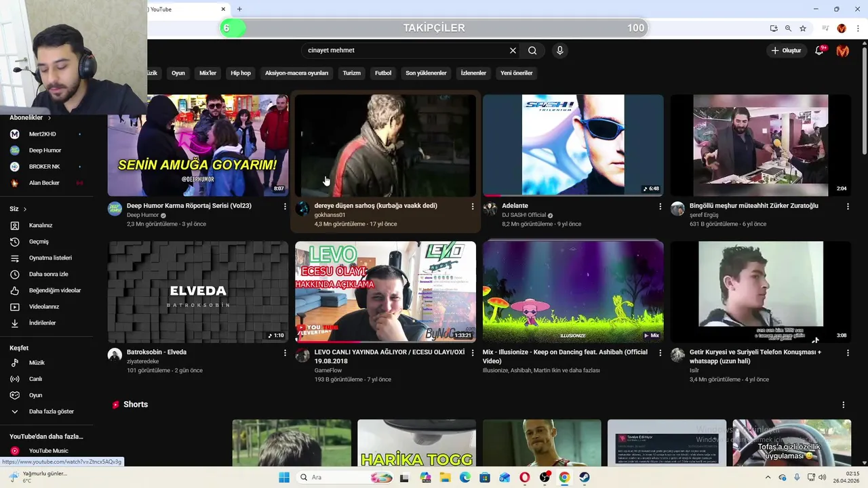The width and height of the screenshot is (868, 488).
Task: Open the taskbar volume speaker icon
Action: click(823, 477)
